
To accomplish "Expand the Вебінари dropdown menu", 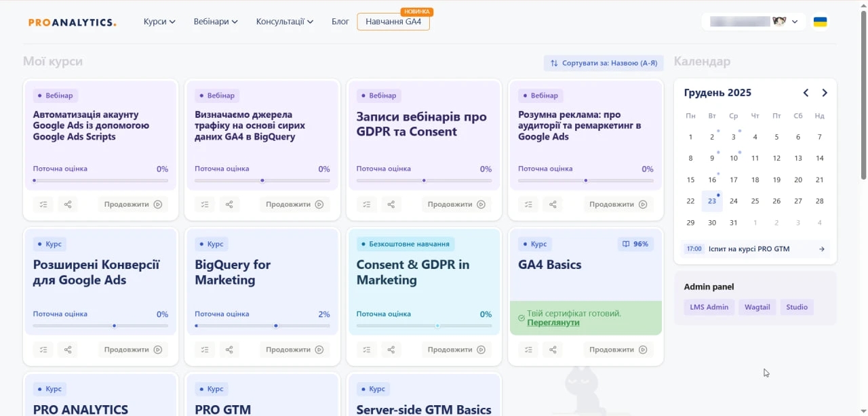I will point(216,22).
